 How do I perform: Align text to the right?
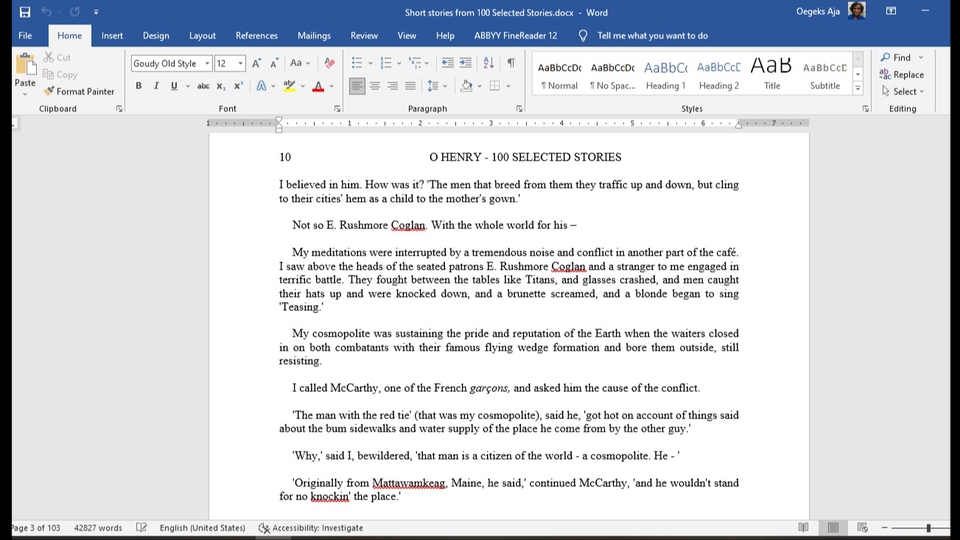click(x=392, y=86)
